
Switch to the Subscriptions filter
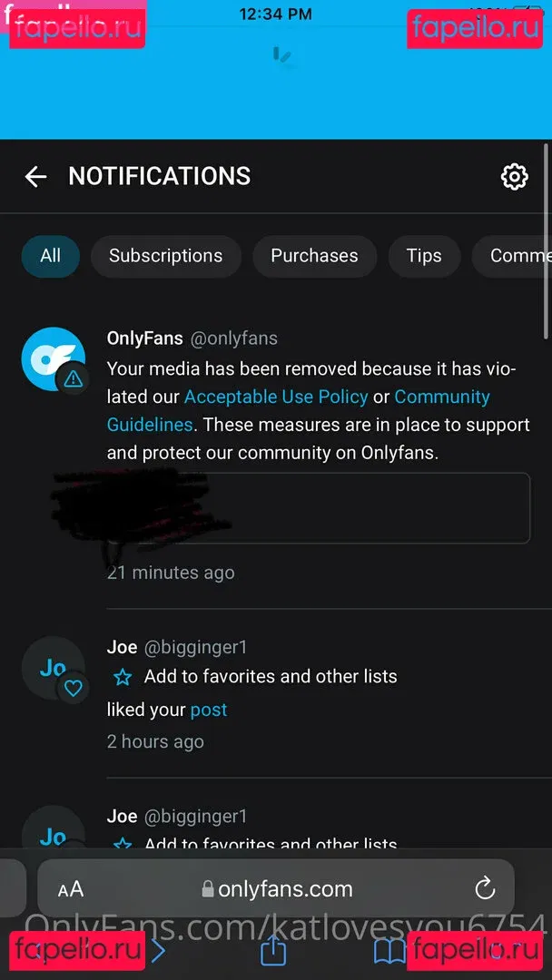[x=165, y=256]
